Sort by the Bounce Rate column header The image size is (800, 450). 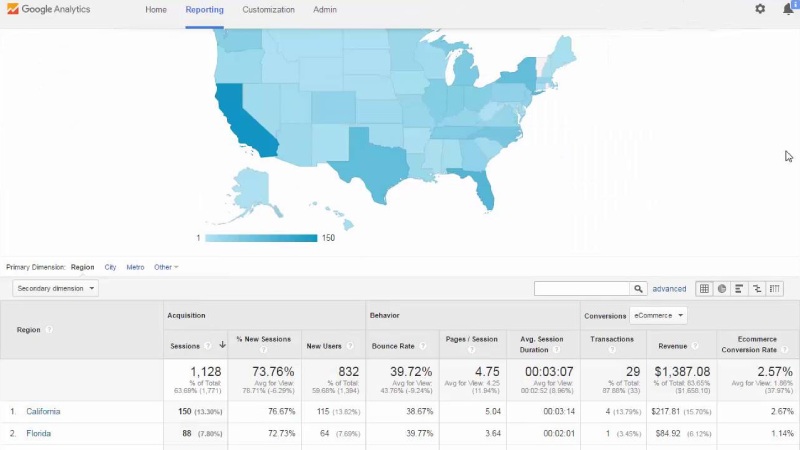(x=393, y=346)
